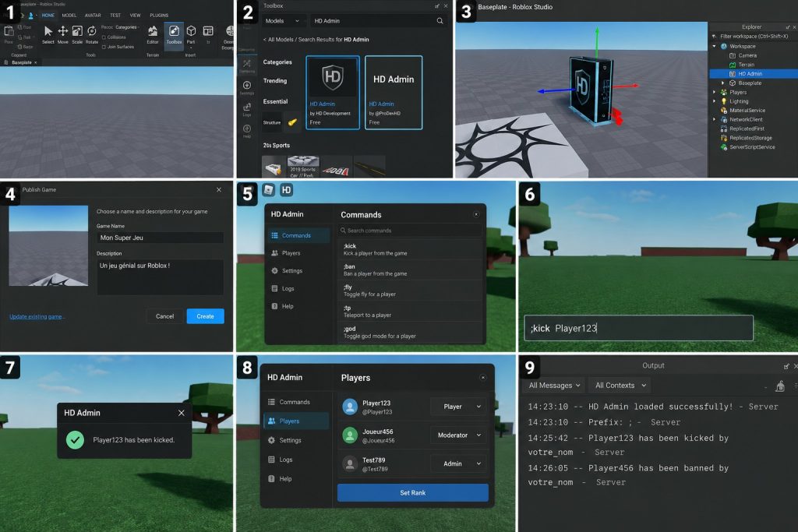
Task: Expand the Players service in Explorer
Action: click(x=715, y=92)
